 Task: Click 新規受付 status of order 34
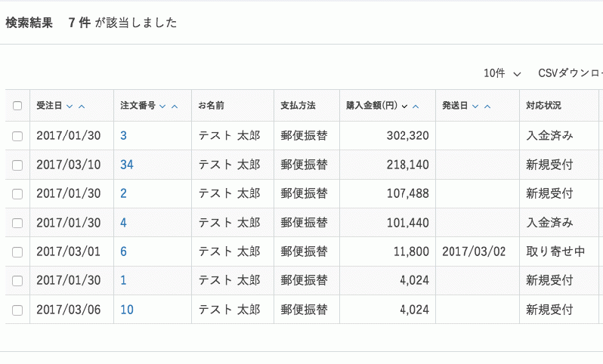[549, 165]
